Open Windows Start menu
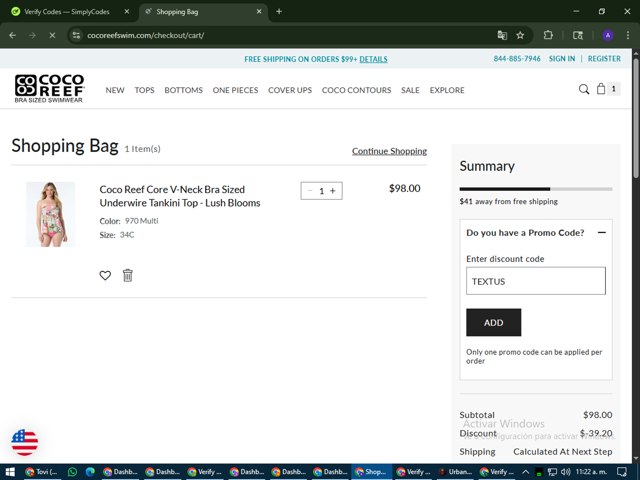The width and height of the screenshot is (640, 480). 10,472
